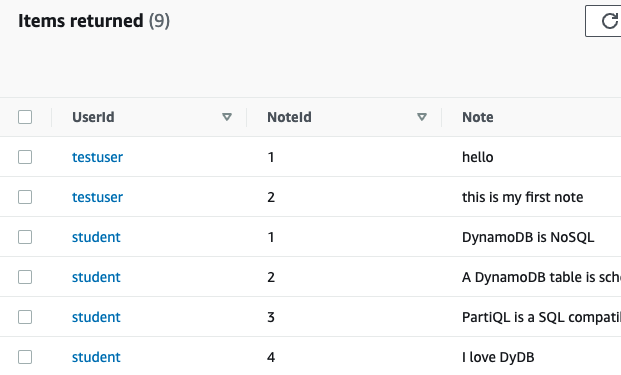Click the 'hello' note cell
The height and width of the screenshot is (375, 621).
pos(478,157)
